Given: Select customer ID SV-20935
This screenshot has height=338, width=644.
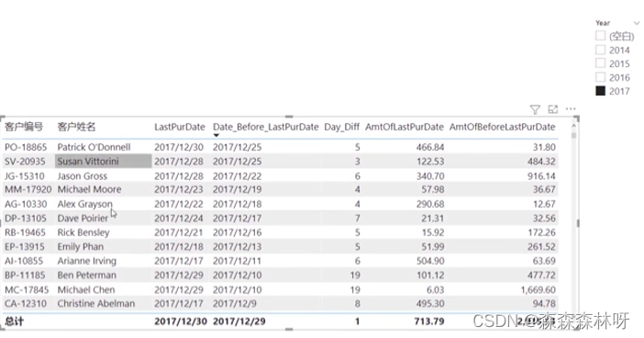Looking at the screenshot, I should point(25,161).
